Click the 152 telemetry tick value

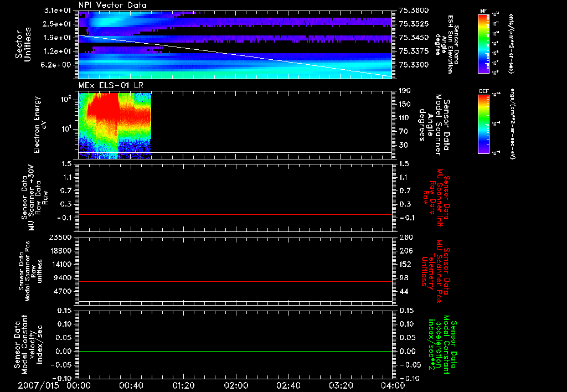coord(406,264)
